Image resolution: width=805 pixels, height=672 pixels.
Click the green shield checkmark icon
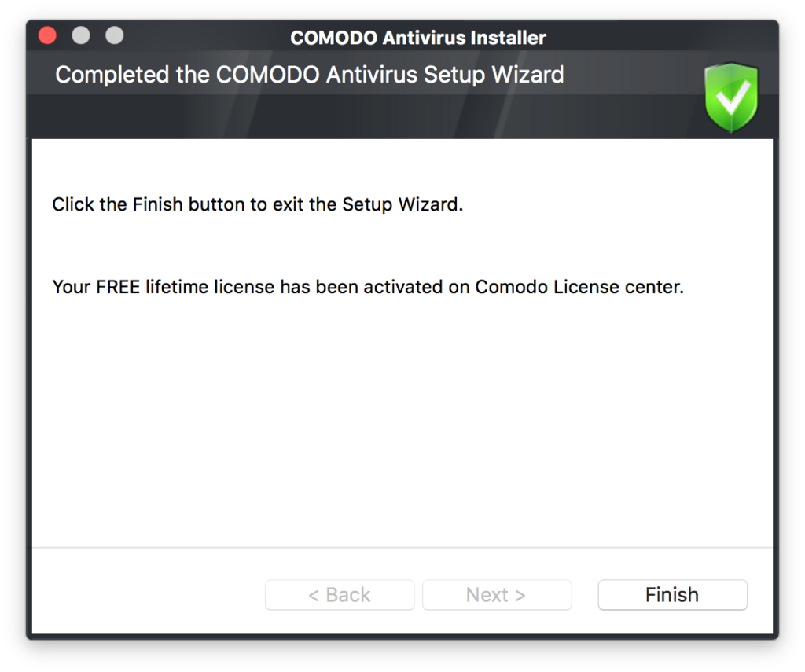pos(731,97)
